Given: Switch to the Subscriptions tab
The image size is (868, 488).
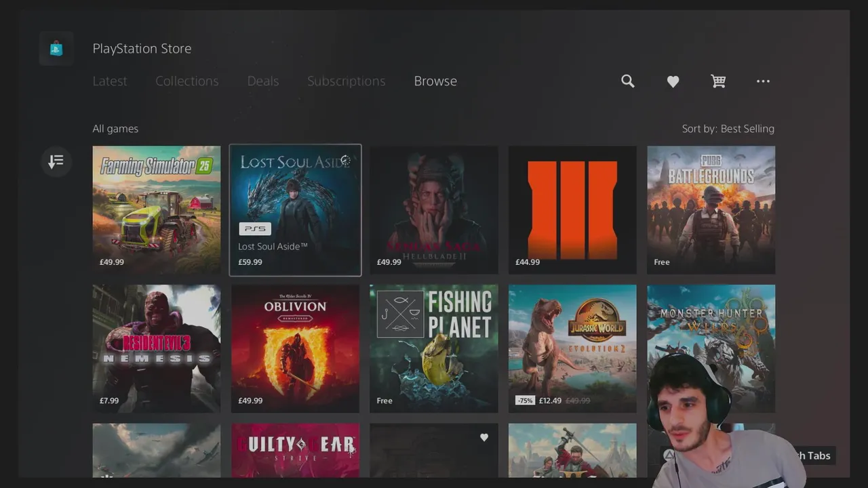Looking at the screenshot, I should tap(347, 81).
